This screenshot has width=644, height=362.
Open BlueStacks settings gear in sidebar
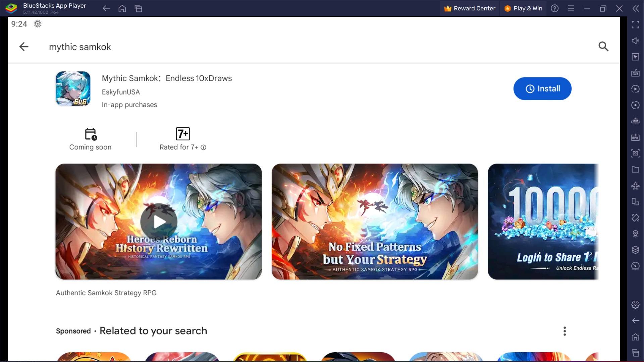tap(635, 305)
